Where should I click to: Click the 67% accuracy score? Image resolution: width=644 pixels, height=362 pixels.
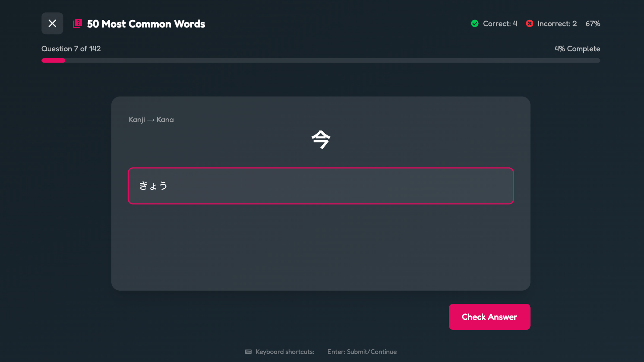point(593,24)
